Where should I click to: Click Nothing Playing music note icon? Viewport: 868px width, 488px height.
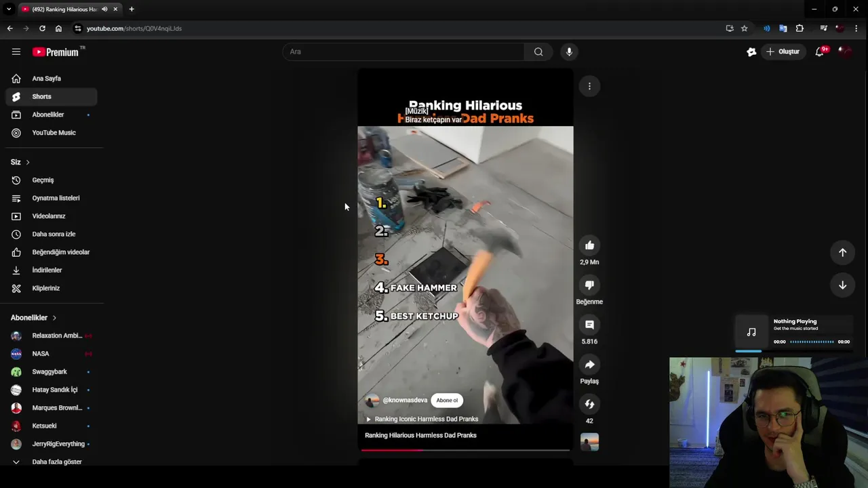pyautogui.click(x=751, y=332)
